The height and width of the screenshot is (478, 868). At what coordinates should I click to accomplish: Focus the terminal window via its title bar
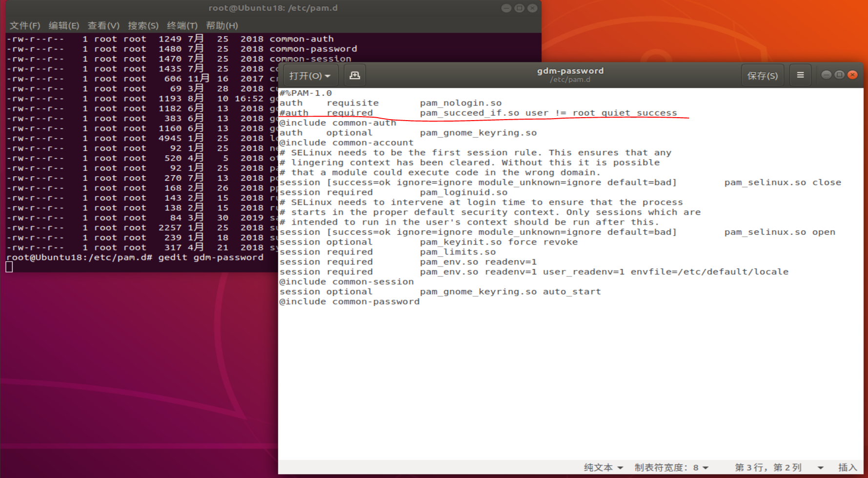coord(273,8)
